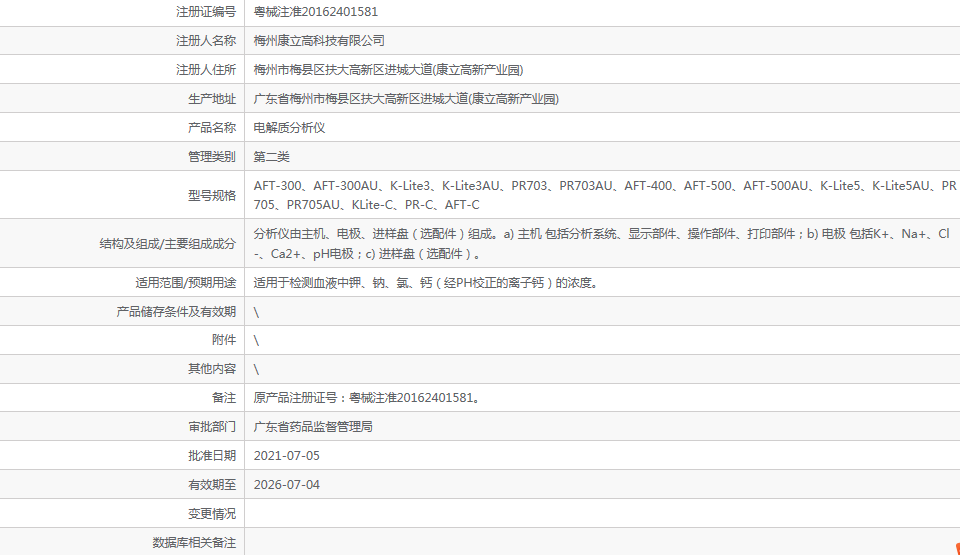
Task: Select the 产品名称 label
Action: 212,127
